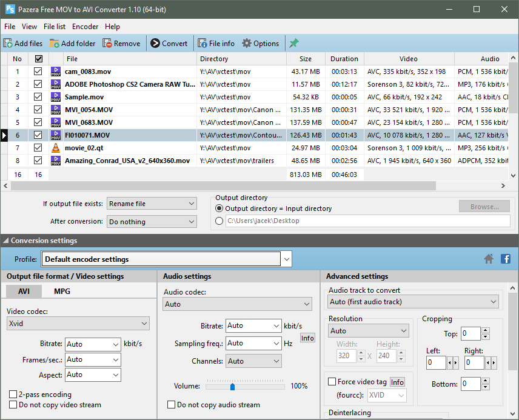The height and width of the screenshot is (420, 519).
Task: Click Info button next to Force video tag
Action: (x=397, y=382)
